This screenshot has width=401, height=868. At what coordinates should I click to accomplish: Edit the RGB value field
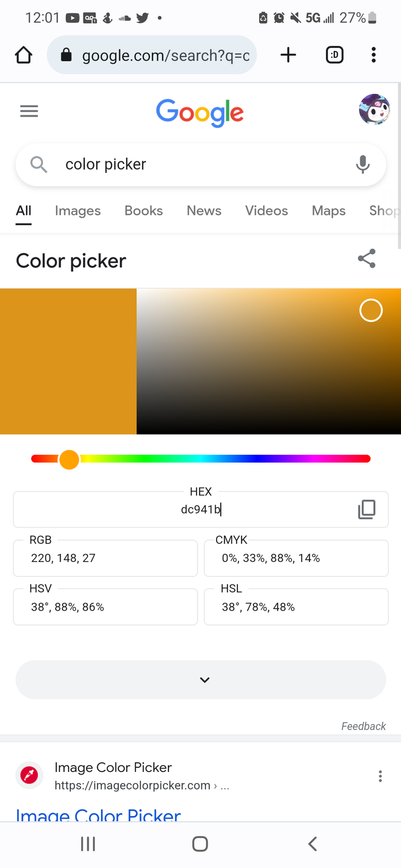click(105, 558)
